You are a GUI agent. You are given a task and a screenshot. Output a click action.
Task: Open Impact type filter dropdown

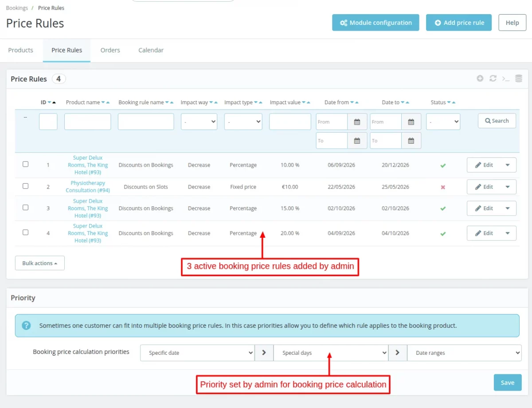pyautogui.click(x=243, y=122)
